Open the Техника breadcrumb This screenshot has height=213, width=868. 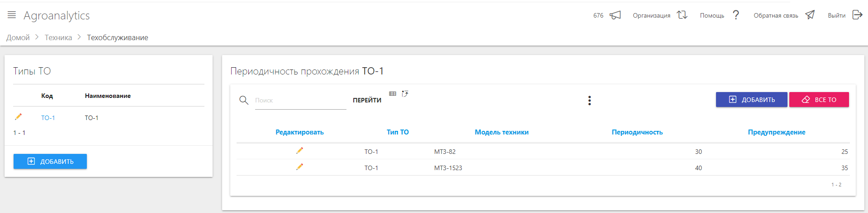pyautogui.click(x=58, y=37)
